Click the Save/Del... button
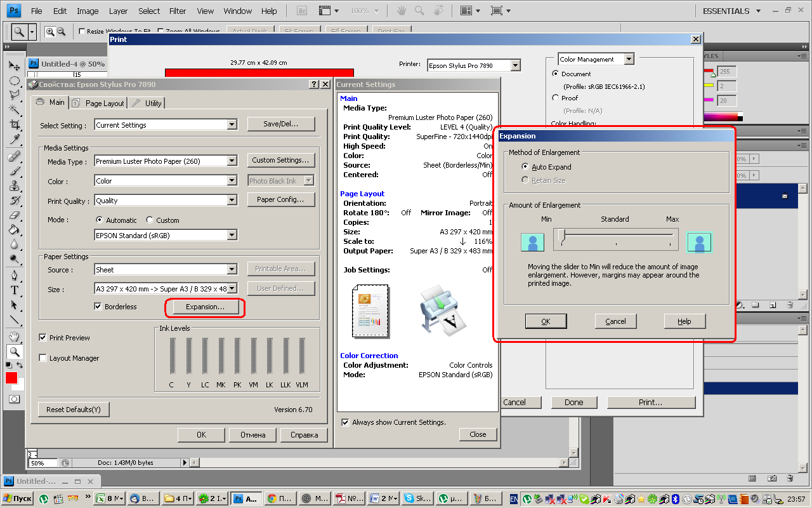 [281, 124]
